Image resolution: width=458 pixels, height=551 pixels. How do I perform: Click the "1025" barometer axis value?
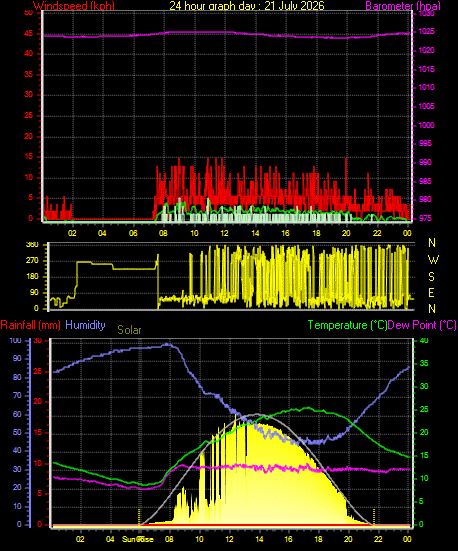point(426,32)
